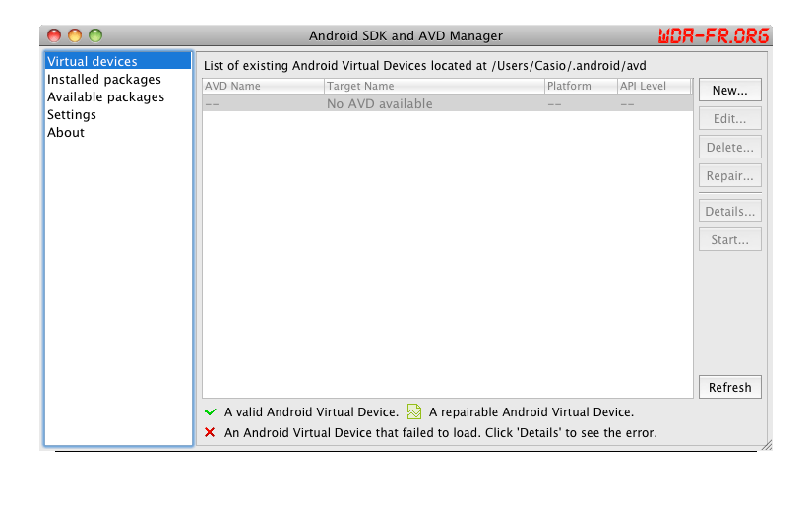Sort by AVD Name column header
812x505 pixels.
click(x=263, y=87)
